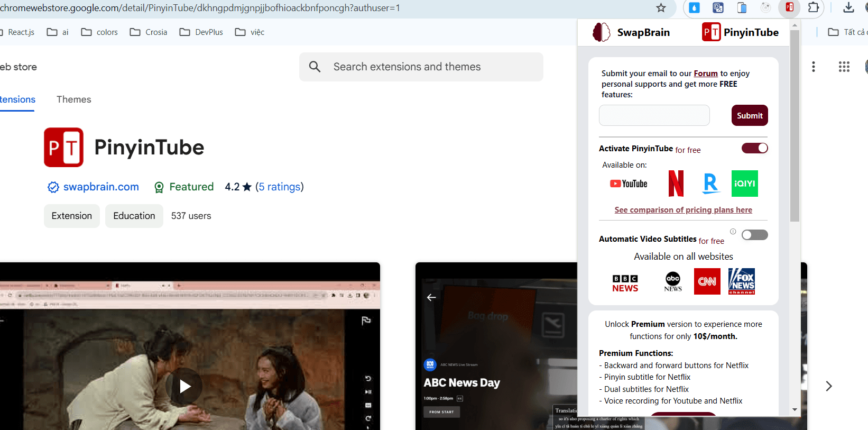
Task: Click the FROM START button in screenshot
Action: (x=441, y=411)
